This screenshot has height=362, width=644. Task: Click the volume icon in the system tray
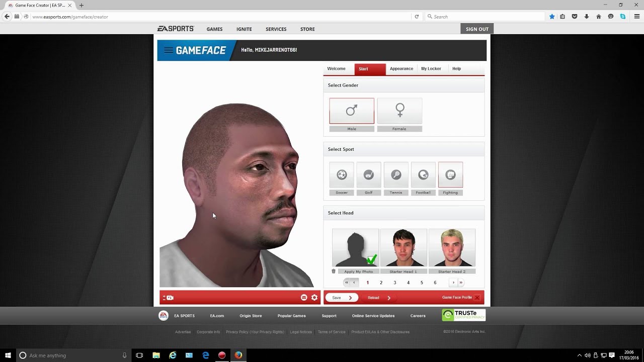pos(587,355)
